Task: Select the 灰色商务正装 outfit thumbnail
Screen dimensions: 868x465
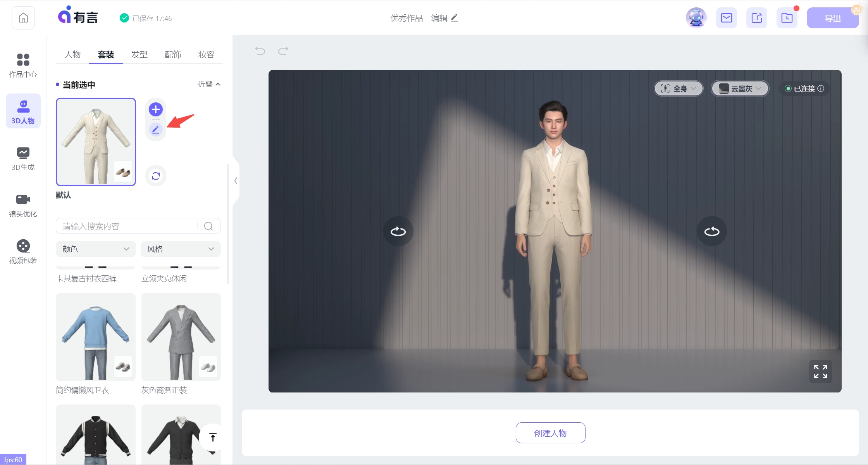Action: pyautogui.click(x=181, y=337)
